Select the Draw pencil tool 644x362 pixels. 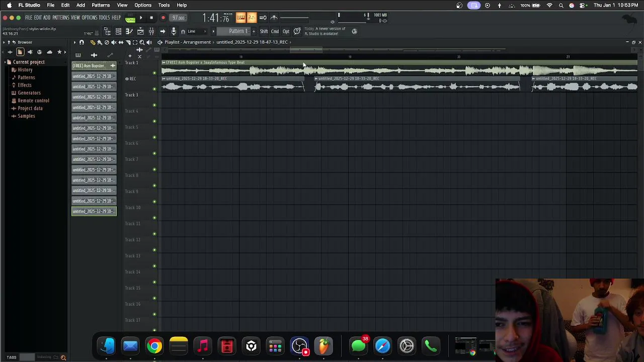pyautogui.click(x=93, y=42)
